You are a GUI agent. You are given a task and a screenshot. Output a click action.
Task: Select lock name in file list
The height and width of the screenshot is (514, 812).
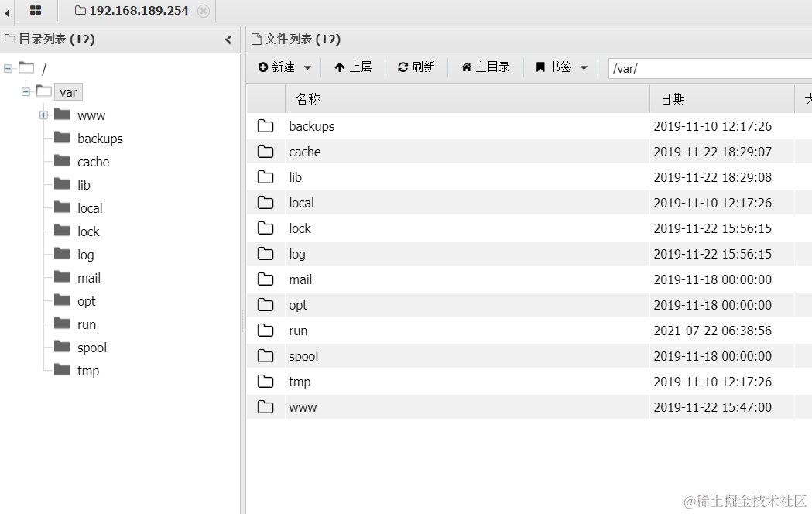(300, 228)
